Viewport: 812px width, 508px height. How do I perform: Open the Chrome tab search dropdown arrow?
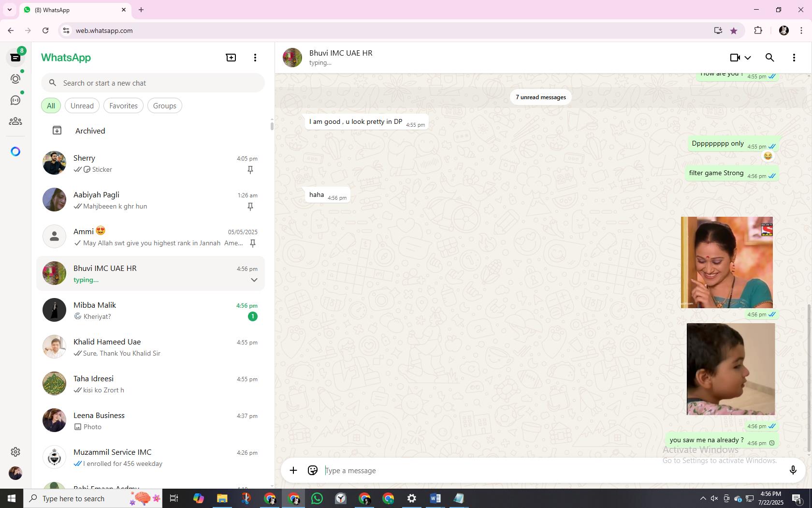coord(9,10)
